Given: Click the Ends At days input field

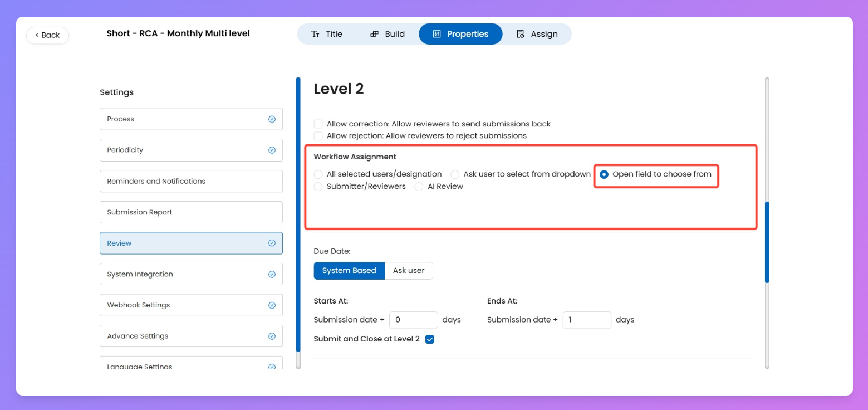Looking at the screenshot, I should click(587, 320).
